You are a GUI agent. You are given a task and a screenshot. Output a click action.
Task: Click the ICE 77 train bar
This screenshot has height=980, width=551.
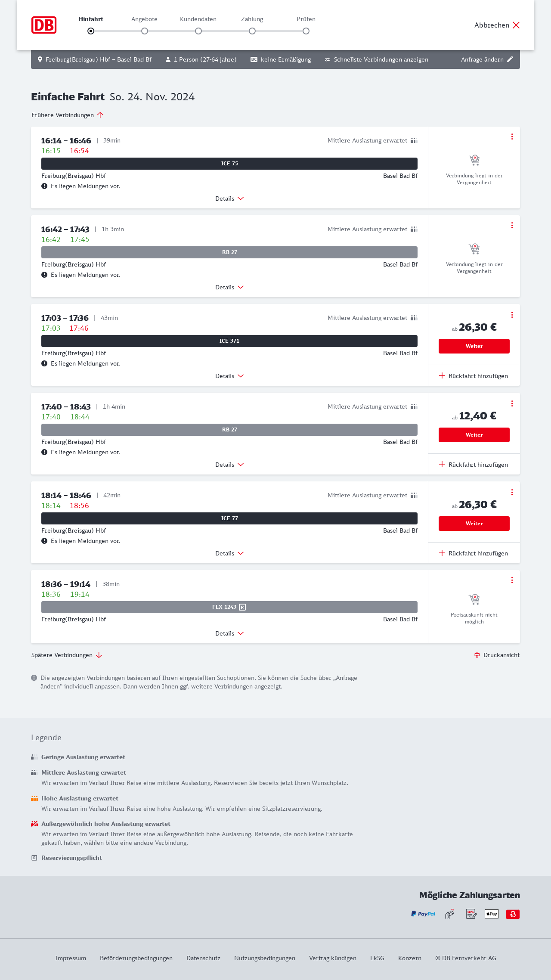(x=229, y=518)
